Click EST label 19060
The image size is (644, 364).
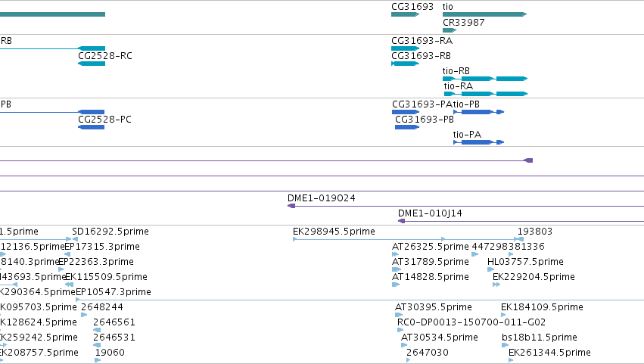point(110,353)
